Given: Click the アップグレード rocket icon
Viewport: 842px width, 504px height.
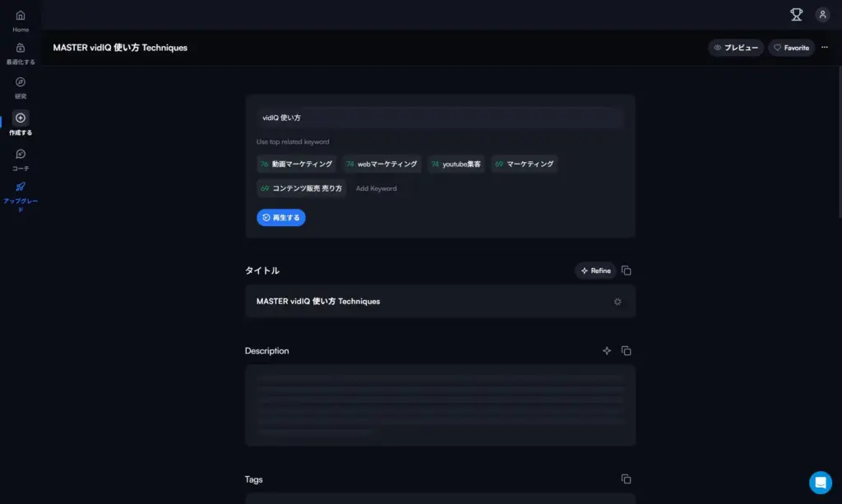Looking at the screenshot, I should point(21,187).
